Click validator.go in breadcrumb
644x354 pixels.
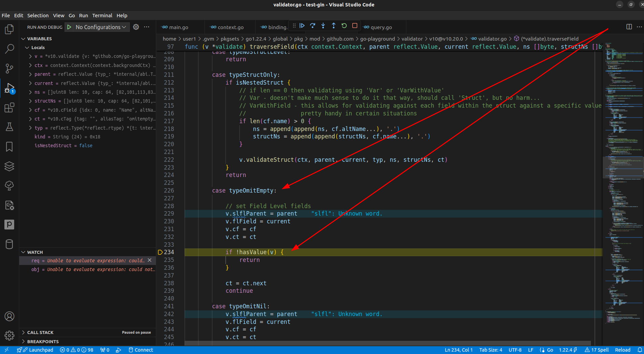(492, 39)
